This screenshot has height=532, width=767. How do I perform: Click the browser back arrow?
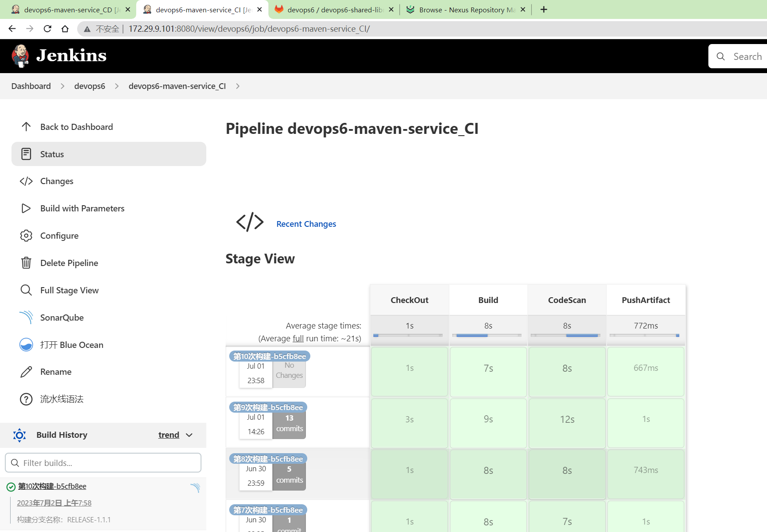tap(12, 29)
